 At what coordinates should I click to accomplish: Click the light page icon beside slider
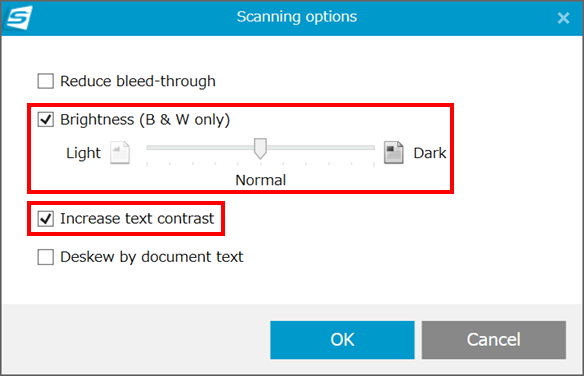point(120,153)
